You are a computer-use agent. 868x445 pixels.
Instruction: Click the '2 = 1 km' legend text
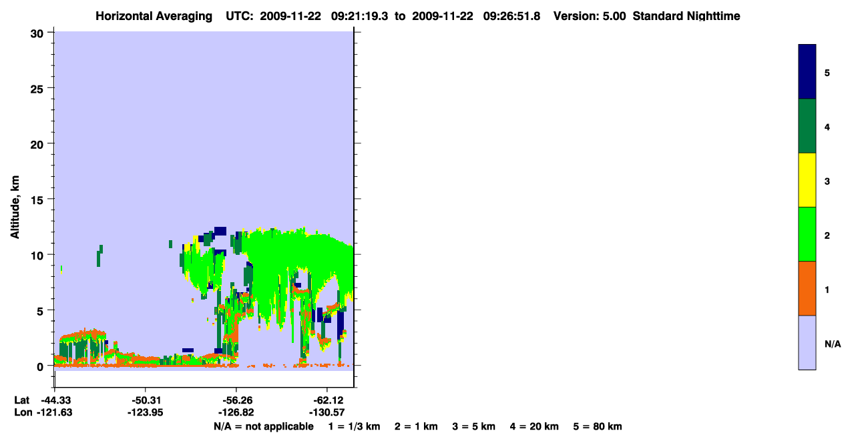tap(416, 426)
